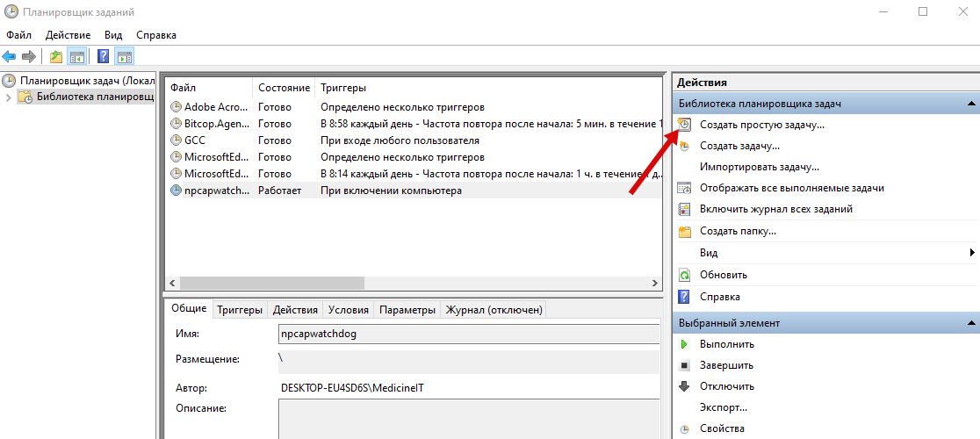Click the 'Создать простую задачу' clock icon
This screenshot has height=439, width=980.
685,125
